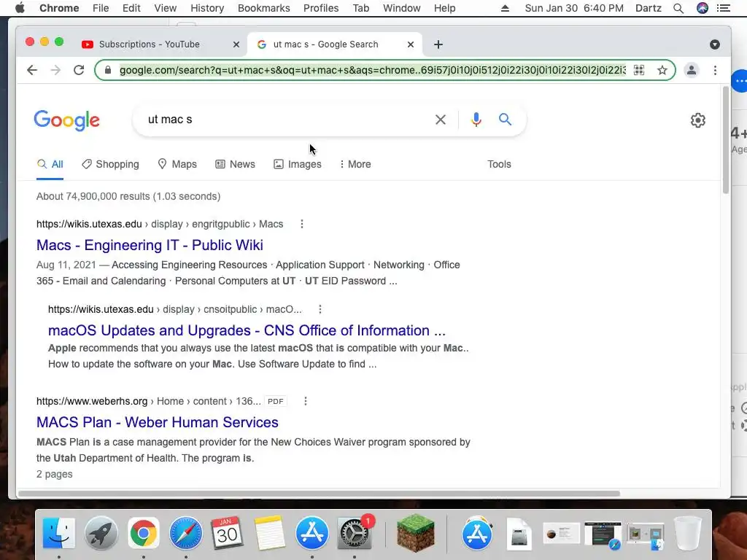Click the address bar URL

pyautogui.click(x=373, y=70)
